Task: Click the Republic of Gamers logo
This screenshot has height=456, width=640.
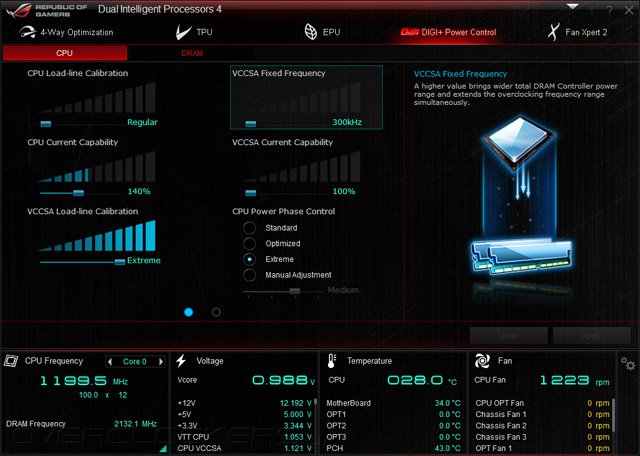Action: tap(47, 10)
